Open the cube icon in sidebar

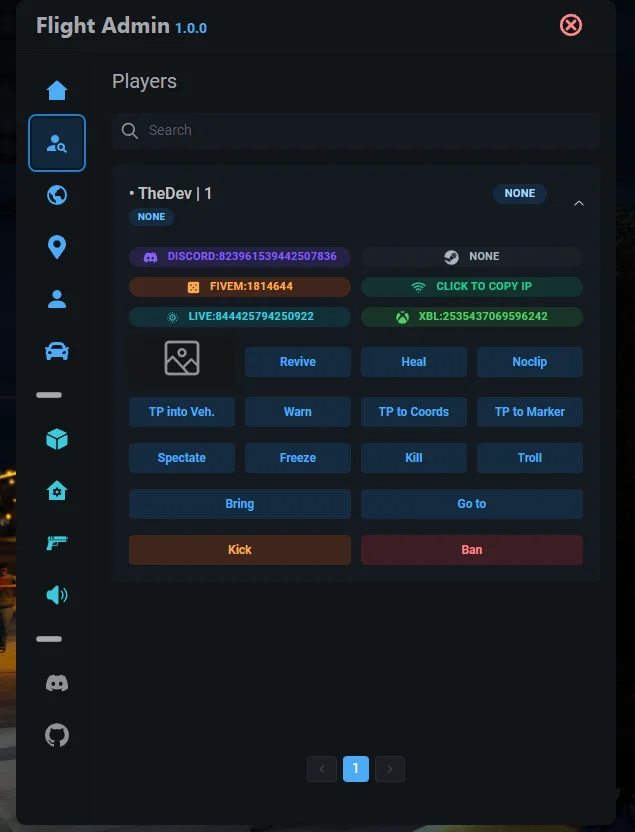click(57, 439)
